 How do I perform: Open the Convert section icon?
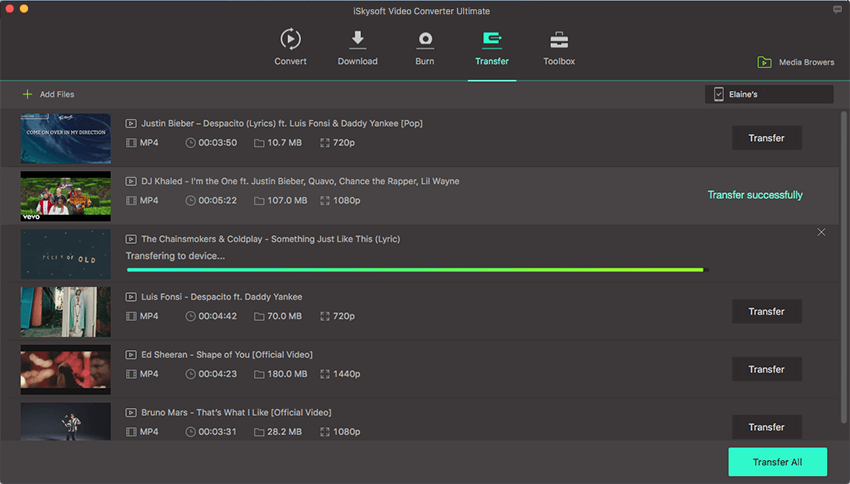pos(290,40)
